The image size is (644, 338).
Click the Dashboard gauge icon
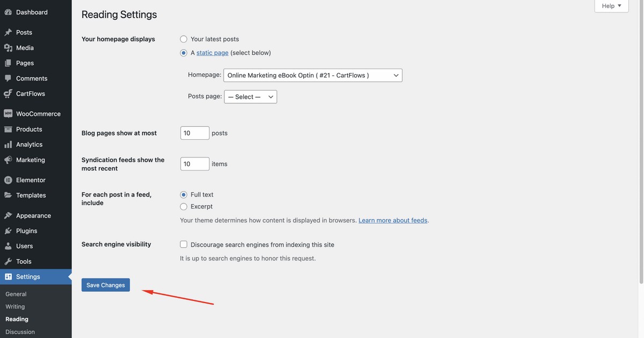coord(8,12)
